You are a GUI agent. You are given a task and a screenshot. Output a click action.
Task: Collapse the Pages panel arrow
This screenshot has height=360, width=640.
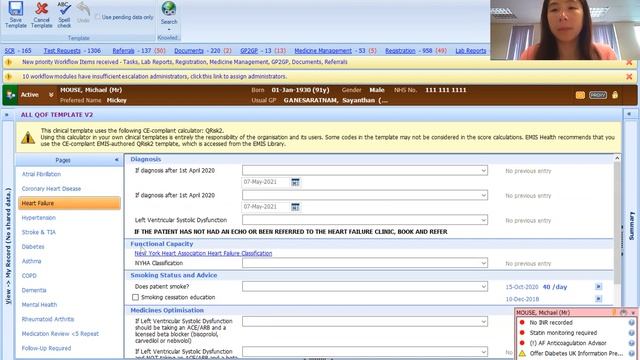(117, 160)
